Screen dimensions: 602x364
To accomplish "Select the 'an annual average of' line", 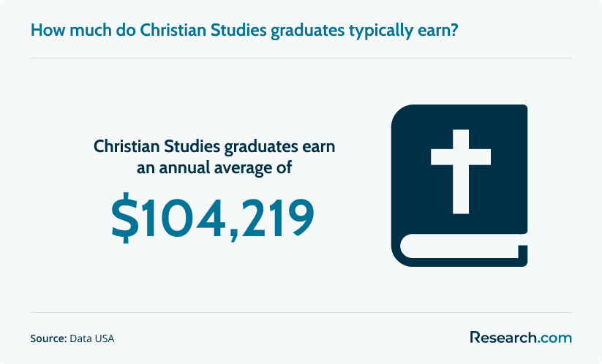I will point(214,167).
